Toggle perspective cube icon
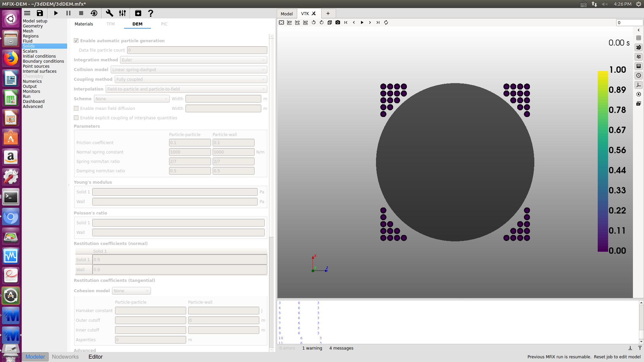This screenshot has height=362, width=644. pyautogui.click(x=330, y=22)
